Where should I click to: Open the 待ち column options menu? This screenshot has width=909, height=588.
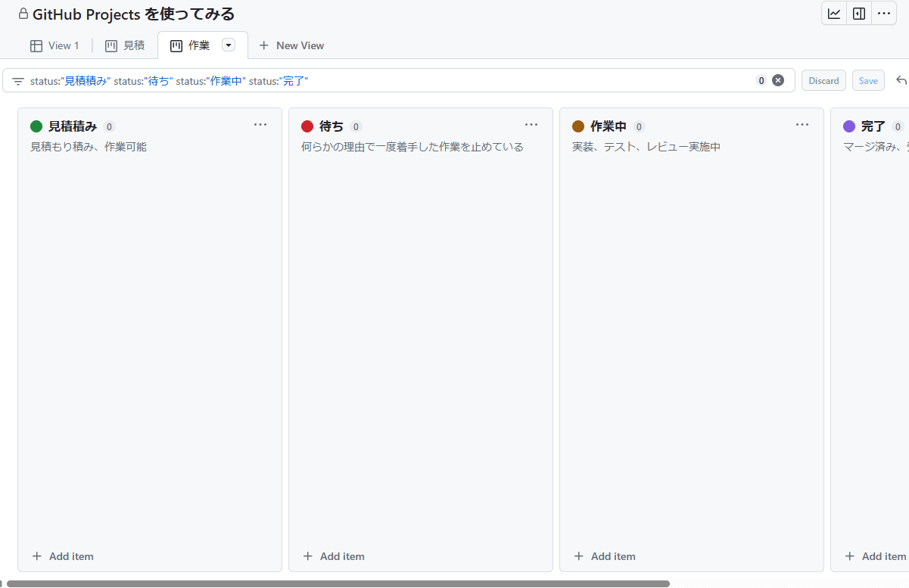pyautogui.click(x=531, y=125)
